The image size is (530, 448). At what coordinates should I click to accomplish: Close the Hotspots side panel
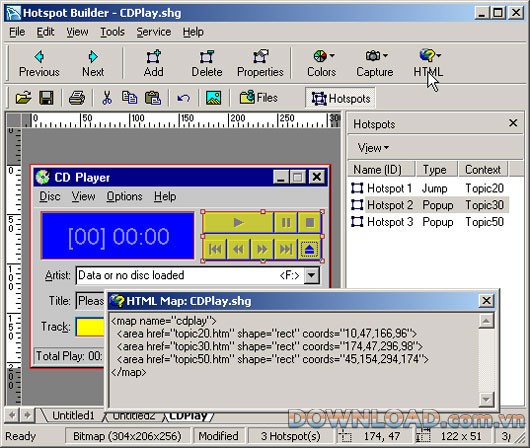pyautogui.click(x=513, y=123)
